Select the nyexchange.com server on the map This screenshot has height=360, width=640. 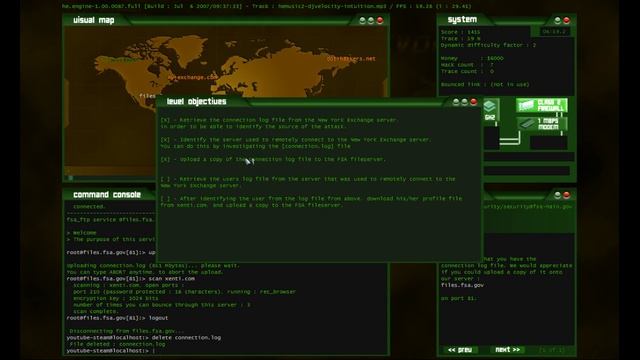pos(192,77)
